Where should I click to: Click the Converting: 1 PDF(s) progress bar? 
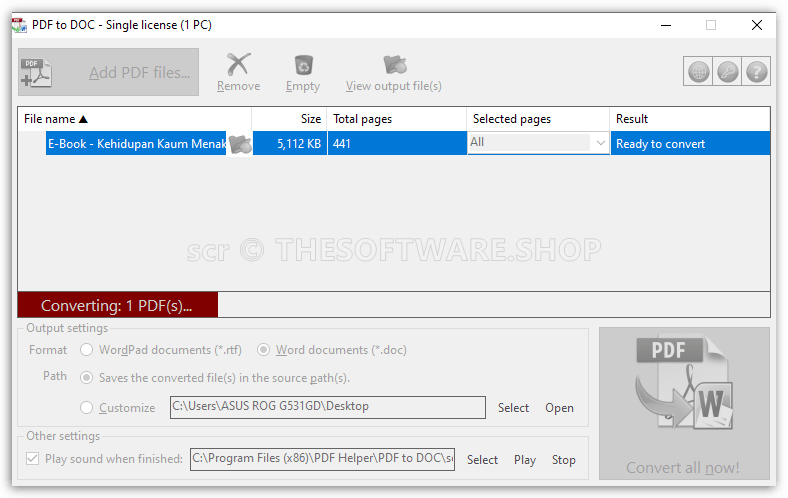394,305
